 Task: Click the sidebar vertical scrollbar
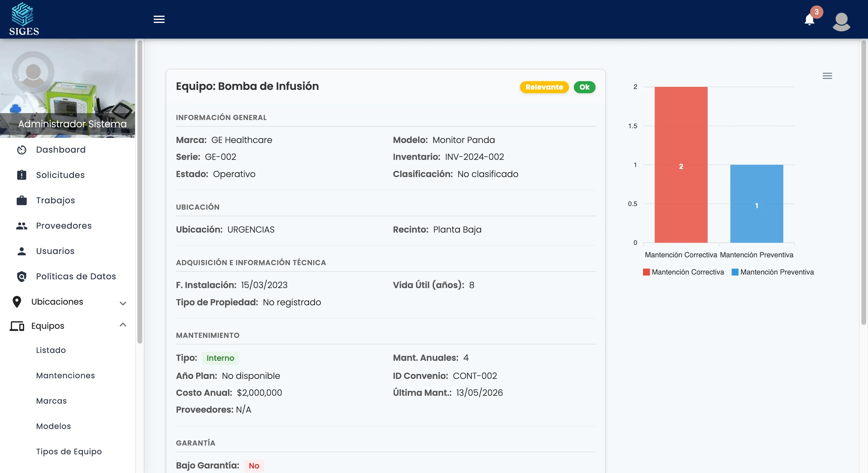click(x=140, y=192)
